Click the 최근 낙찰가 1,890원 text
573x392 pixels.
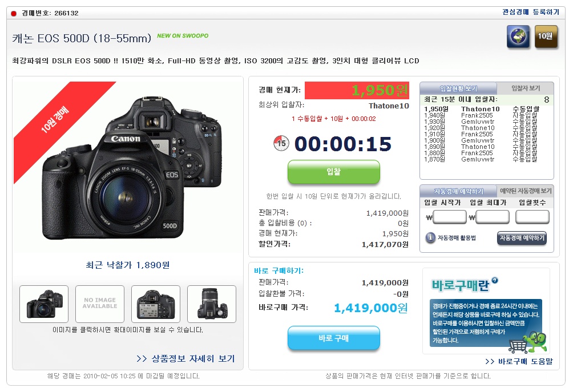tap(127, 265)
